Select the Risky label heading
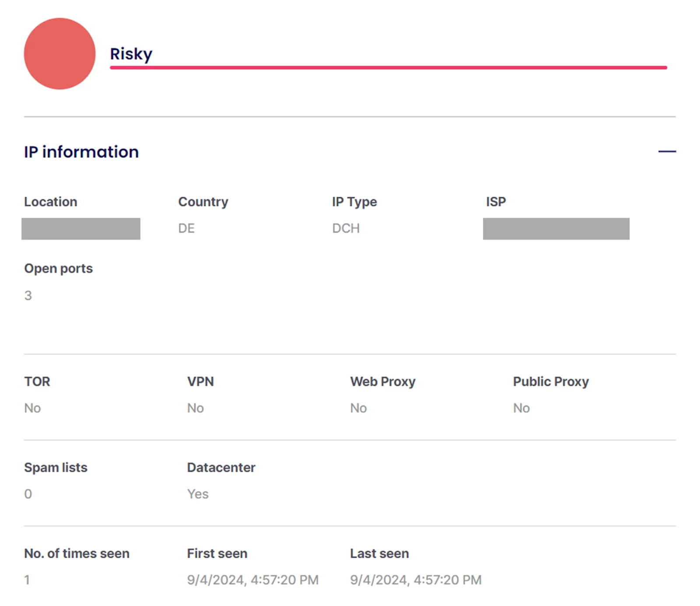 (131, 53)
